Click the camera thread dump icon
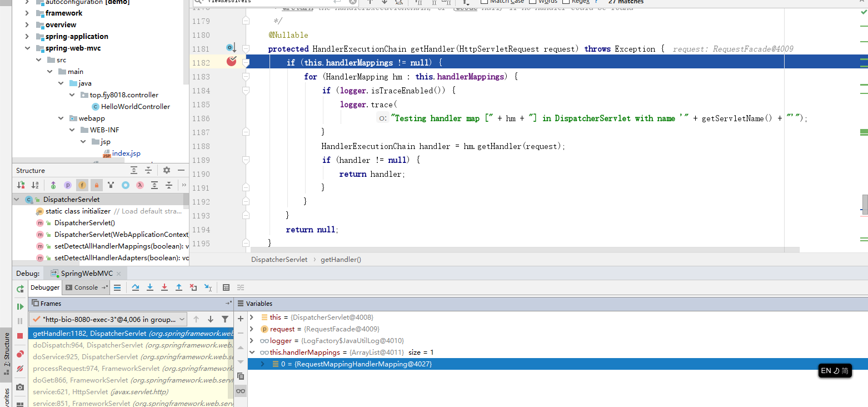Image resolution: width=868 pixels, height=407 pixels. point(20,387)
